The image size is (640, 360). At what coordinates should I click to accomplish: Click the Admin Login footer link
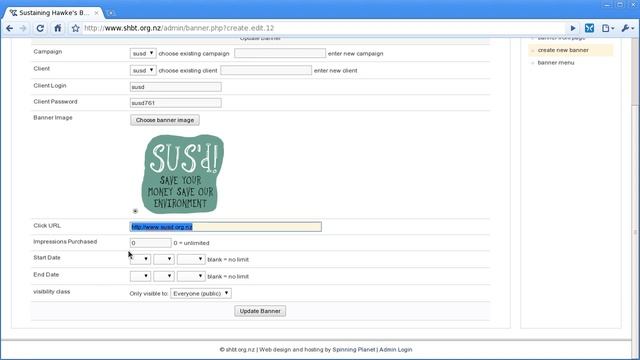click(x=396, y=350)
